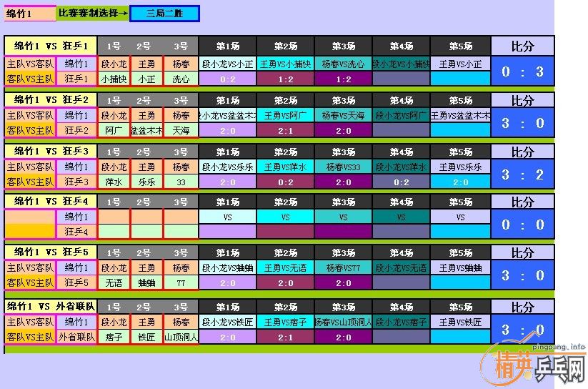Select player cell 天海
The height and width of the screenshot is (389, 588).
coord(181,130)
